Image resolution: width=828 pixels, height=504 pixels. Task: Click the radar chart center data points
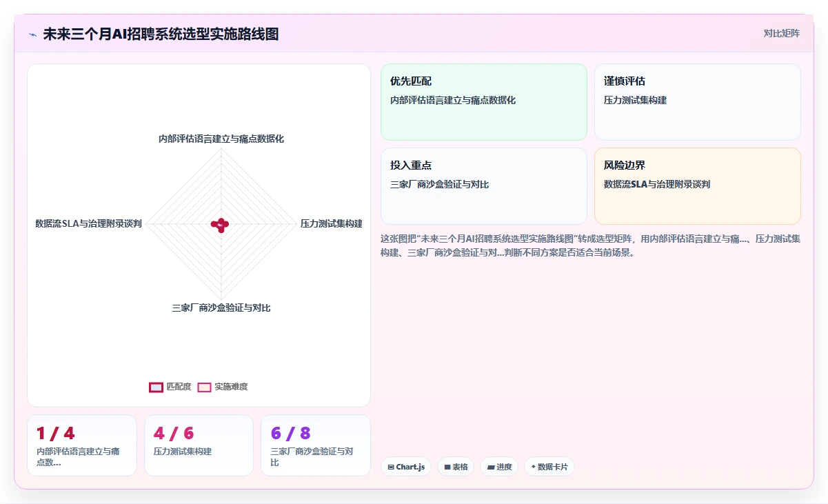tap(221, 224)
